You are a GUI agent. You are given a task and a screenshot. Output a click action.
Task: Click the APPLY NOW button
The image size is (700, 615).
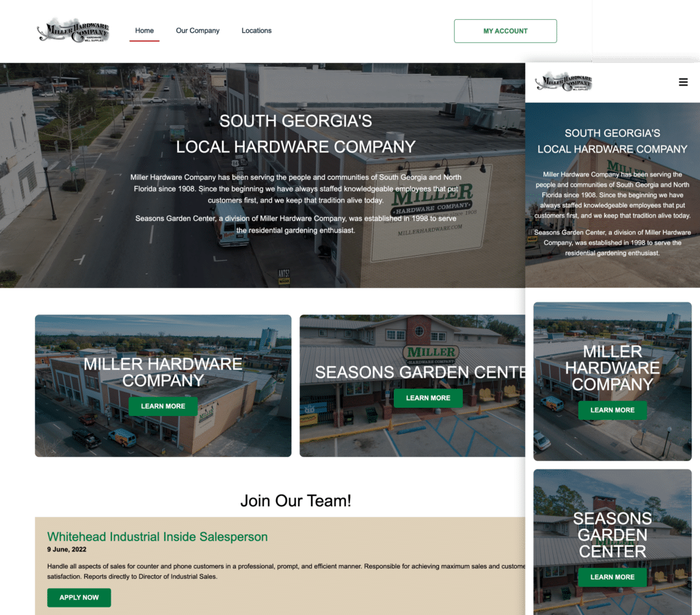tap(79, 598)
